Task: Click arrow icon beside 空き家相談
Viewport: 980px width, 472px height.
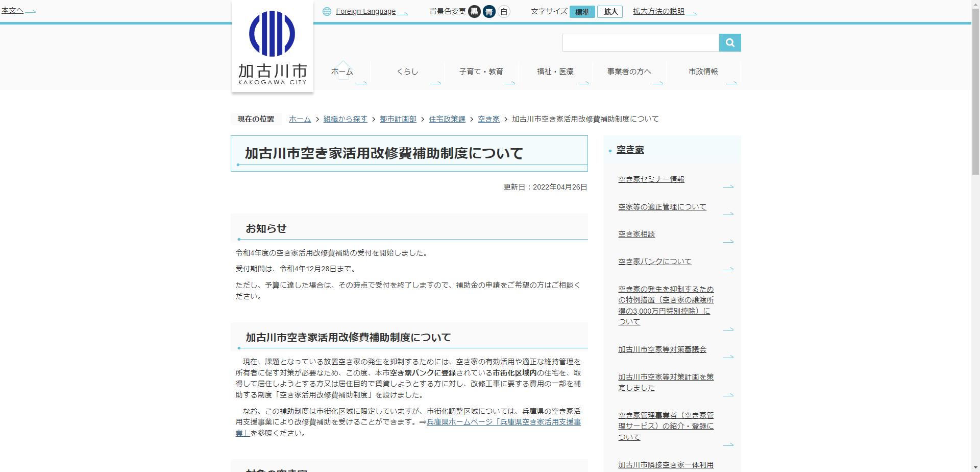Action: pos(728,241)
